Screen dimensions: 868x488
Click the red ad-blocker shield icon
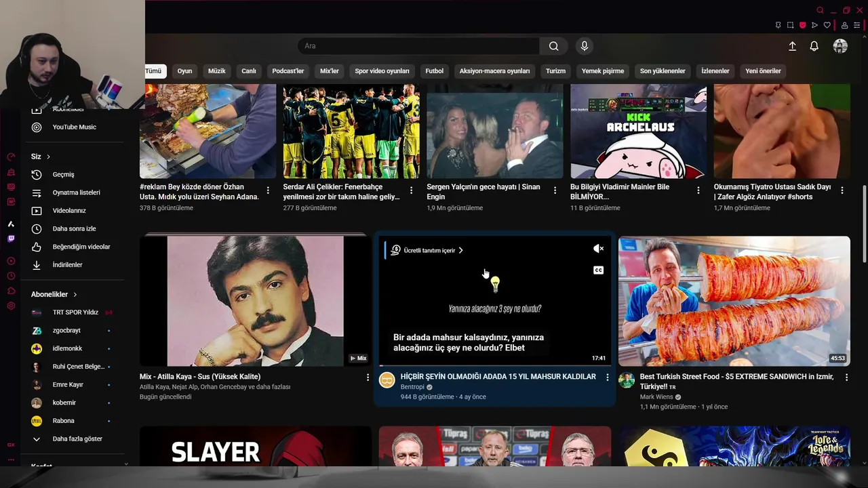pos(802,25)
